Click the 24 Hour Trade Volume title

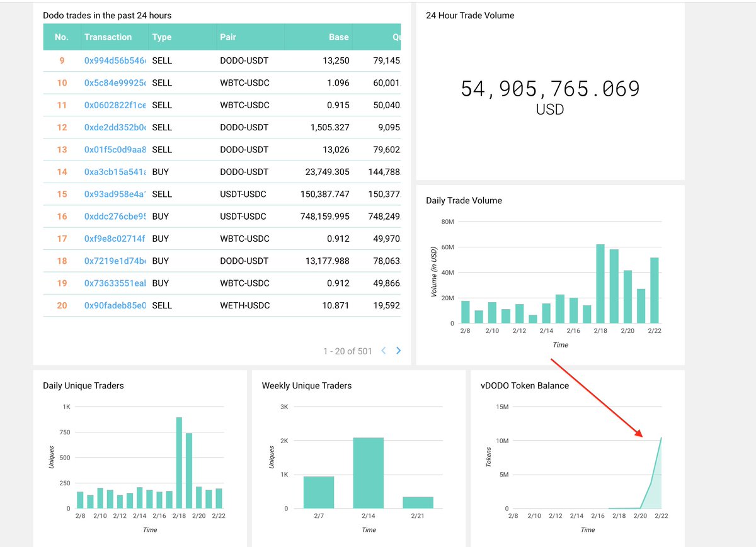pyautogui.click(x=470, y=15)
